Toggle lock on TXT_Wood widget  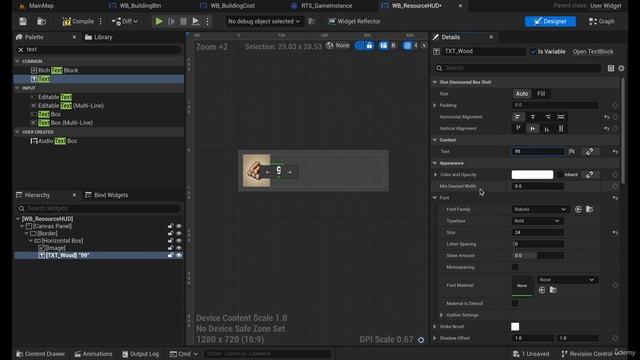click(171, 256)
